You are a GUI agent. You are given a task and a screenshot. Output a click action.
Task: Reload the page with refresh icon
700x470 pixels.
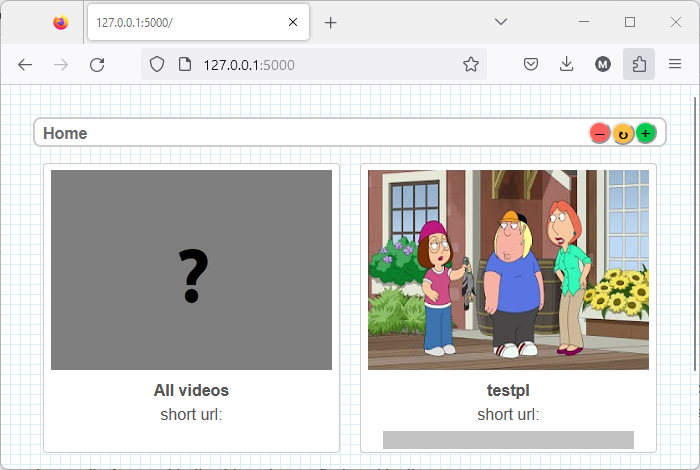pyautogui.click(x=97, y=65)
